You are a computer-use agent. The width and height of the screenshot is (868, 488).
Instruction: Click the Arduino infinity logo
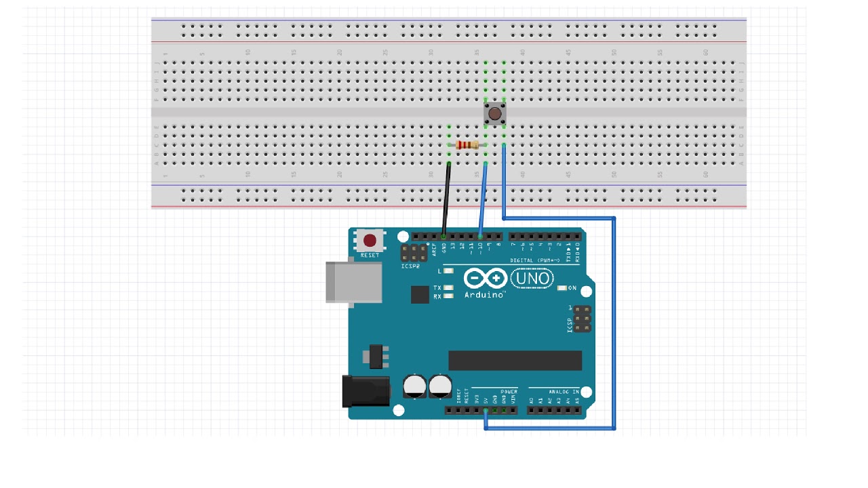(486, 279)
